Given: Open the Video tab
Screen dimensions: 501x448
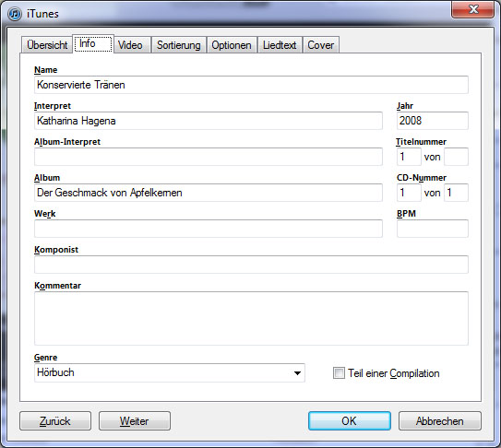Looking at the screenshot, I should (x=130, y=45).
